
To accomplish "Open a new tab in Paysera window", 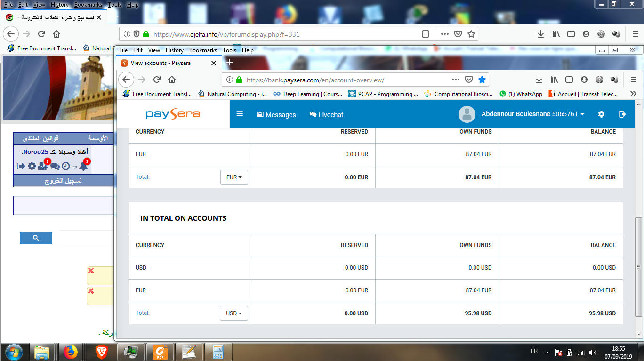I will click(x=230, y=62).
